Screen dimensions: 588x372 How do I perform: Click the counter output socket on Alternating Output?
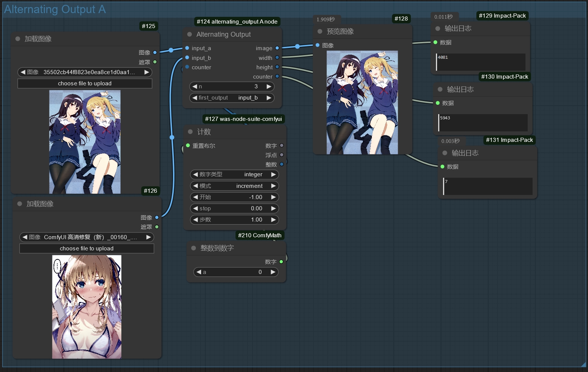(x=277, y=76)
